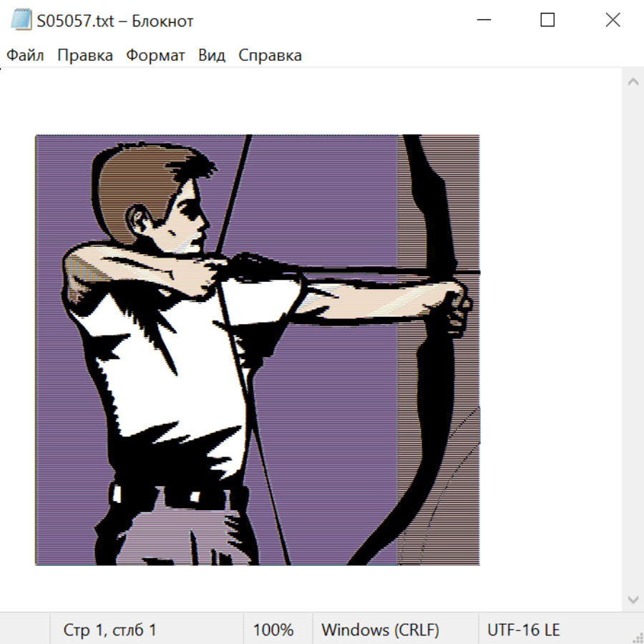Screen dimensions: 644x644
Task: Open the Правка menu
Action: tap(84, 56)
